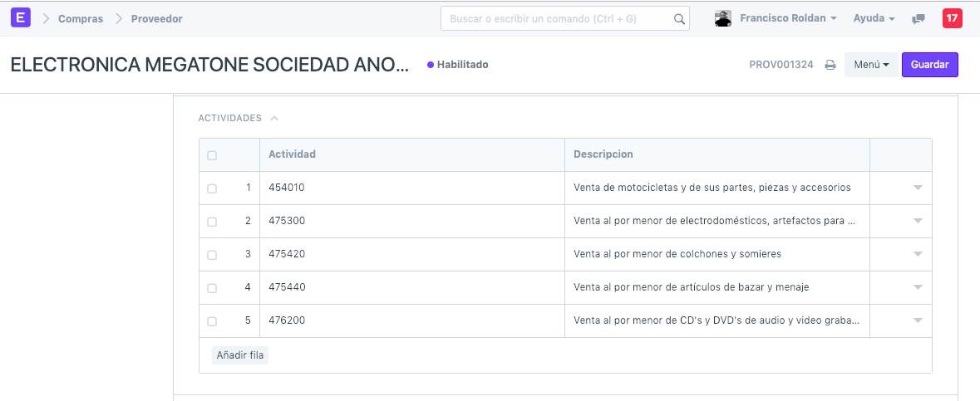Click the Añadir fila button

pos(240,355)
